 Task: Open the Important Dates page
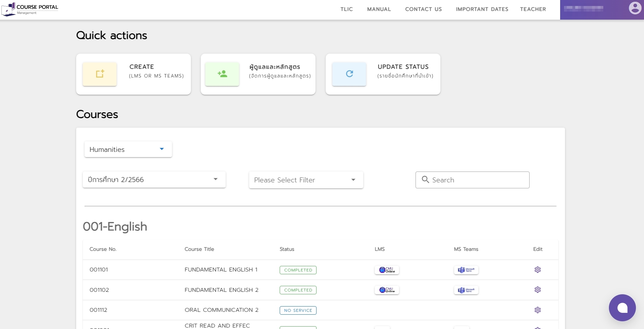point(482,9)
